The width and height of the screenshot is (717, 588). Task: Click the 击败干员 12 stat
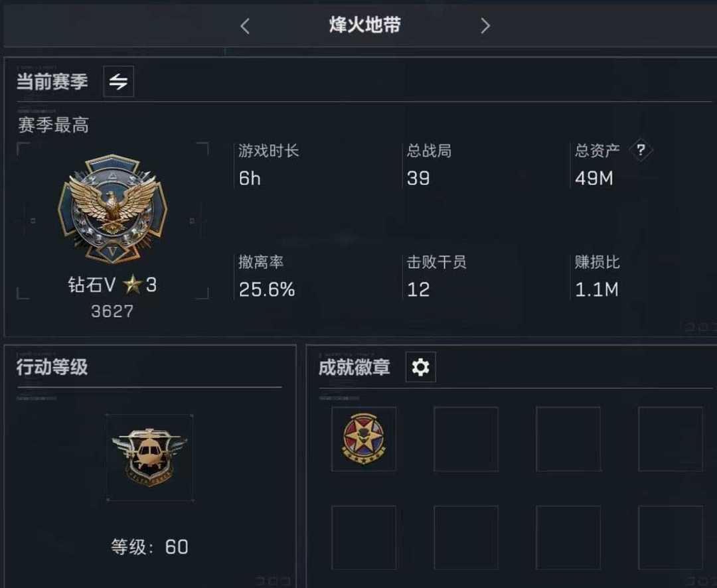[x=436, y=277]
